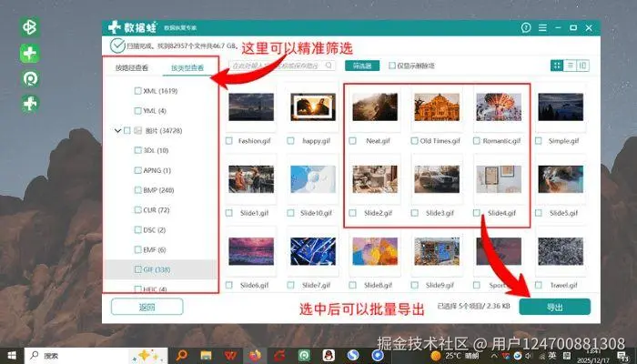Viewport: 637px width, 364px height.
Task: Open the Old Times.gif thumbnail
Action: [437, 107]
